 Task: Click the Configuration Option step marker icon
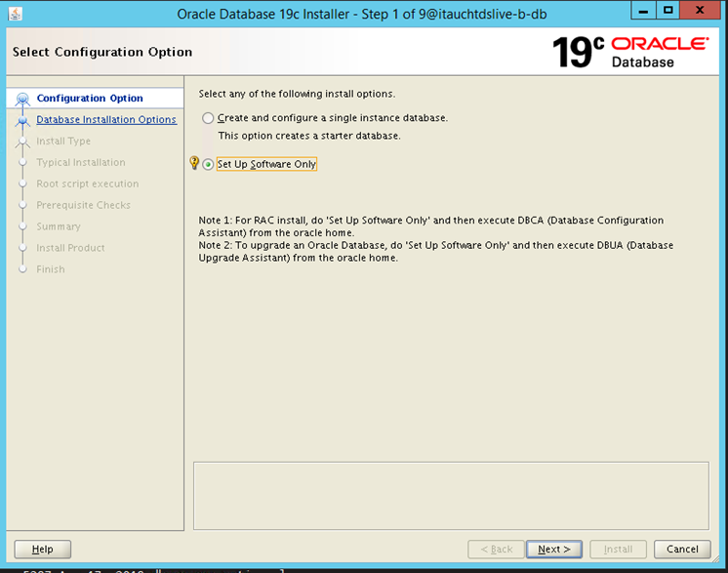22,99
